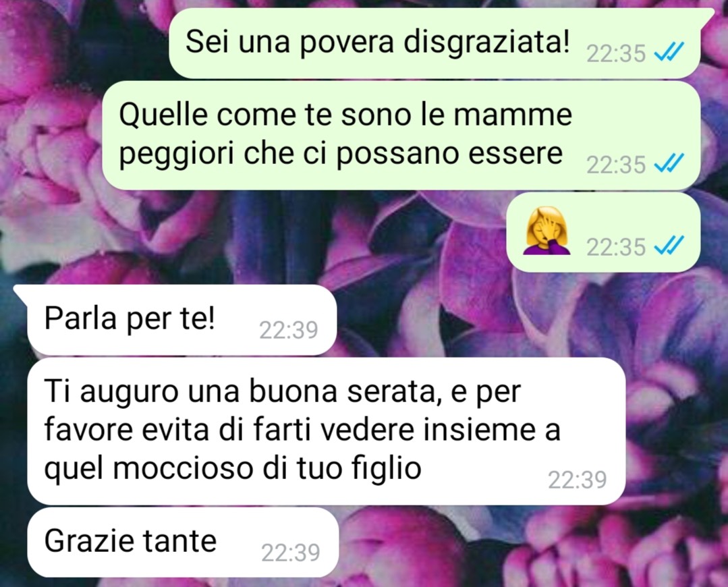Image resolution: width=728 pixels, height=587 pixels.
Task: Select the "Quelle come te sono le mamme" message
Action: 401,135
